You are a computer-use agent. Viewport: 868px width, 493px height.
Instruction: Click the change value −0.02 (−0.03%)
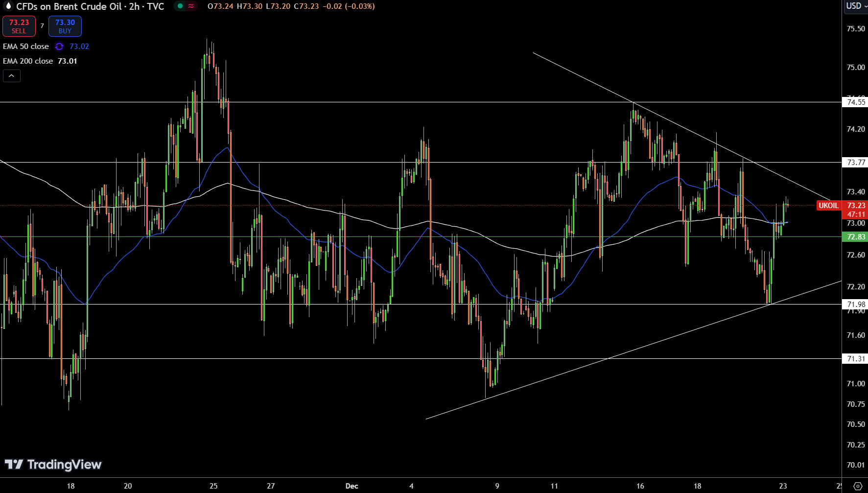coord(349,6)
